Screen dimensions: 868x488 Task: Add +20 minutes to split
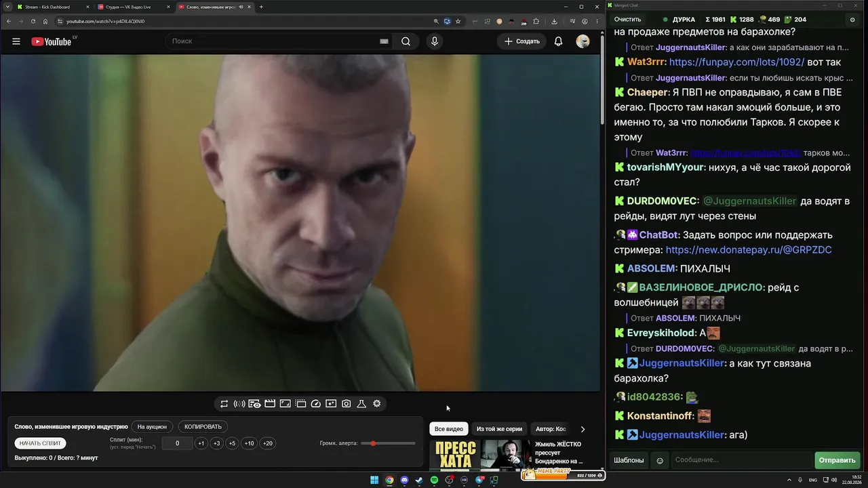(267, 443)
